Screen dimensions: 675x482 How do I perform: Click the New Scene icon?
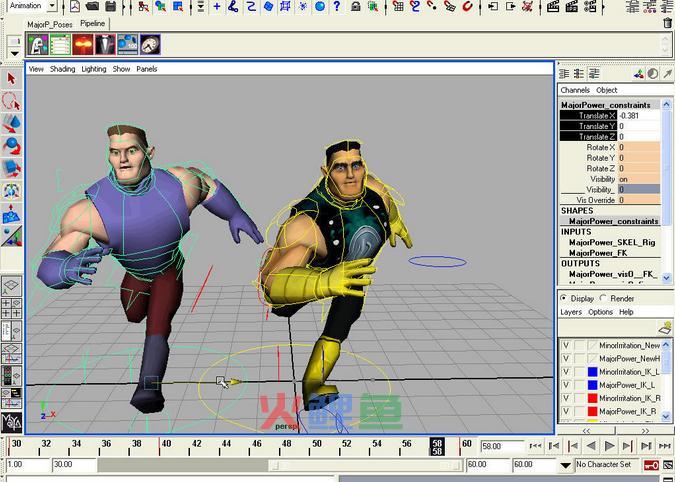(x=74, y=6)
